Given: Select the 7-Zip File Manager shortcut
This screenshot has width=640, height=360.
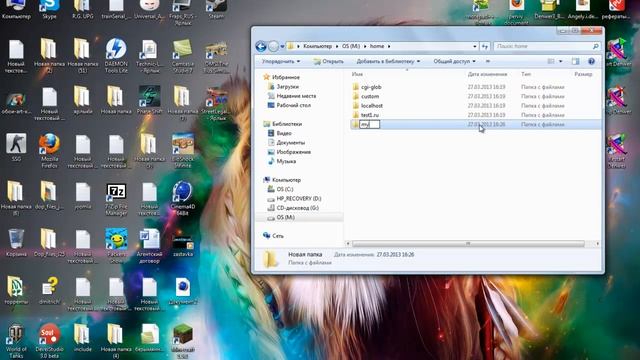Looking at the screenshot, I should (116, 199).
